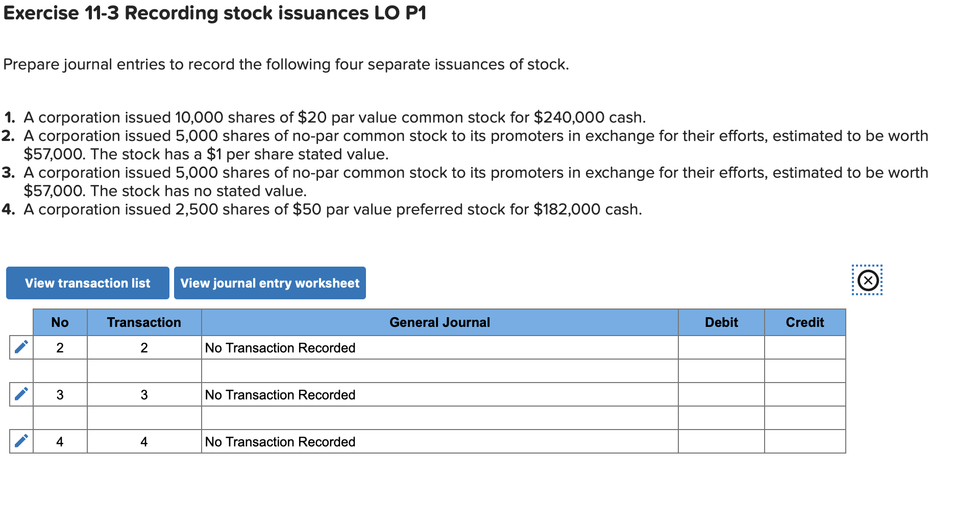The width and height of the screenshot is (980, 522).
Task: Click the No column header cell
Action: click(60, 322)
